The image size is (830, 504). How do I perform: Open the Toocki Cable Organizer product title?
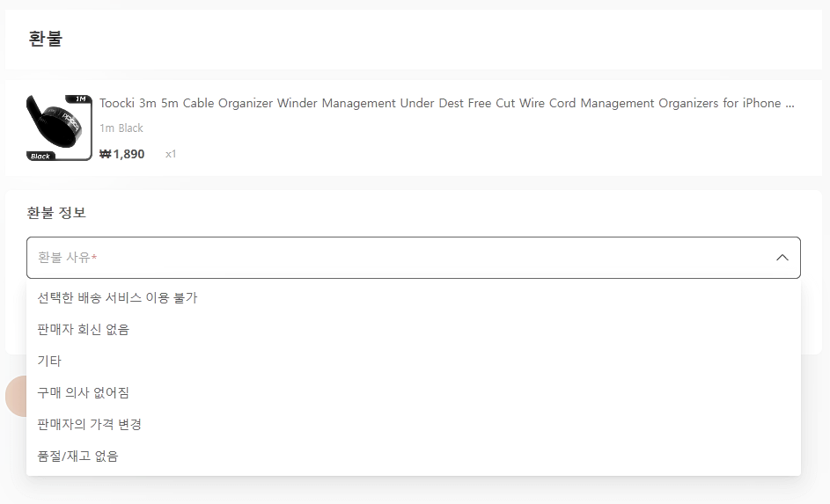click(447, 103)
